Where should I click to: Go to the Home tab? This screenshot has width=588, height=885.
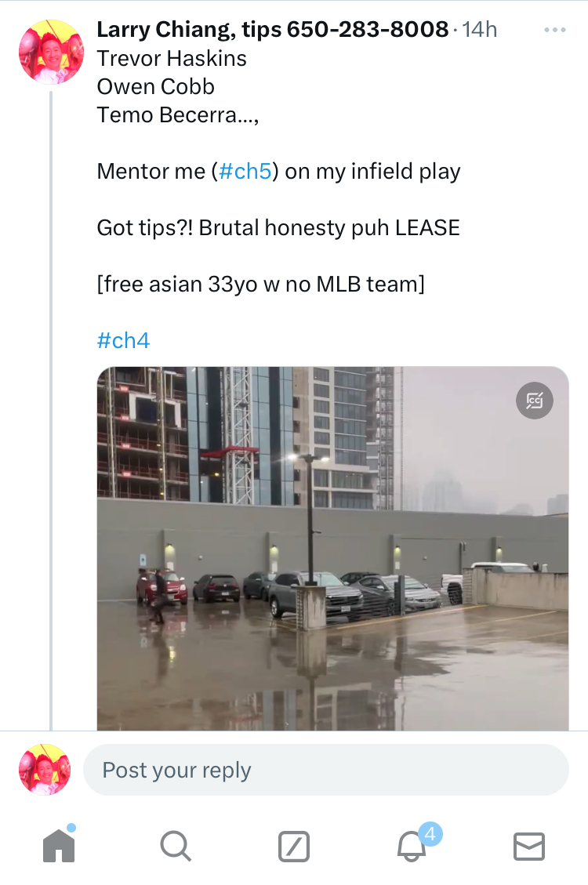click(x=59, y=846)
